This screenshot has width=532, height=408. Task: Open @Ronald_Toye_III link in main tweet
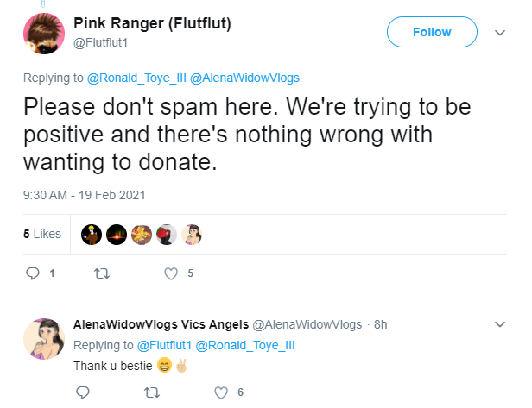click(x=136, y=78)
